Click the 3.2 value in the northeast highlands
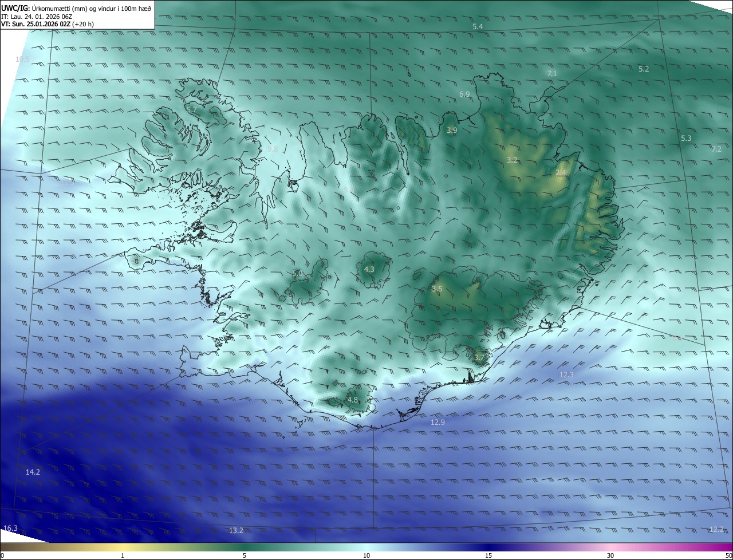The width and height of the screenshot is (733, 560). (513, 160)
